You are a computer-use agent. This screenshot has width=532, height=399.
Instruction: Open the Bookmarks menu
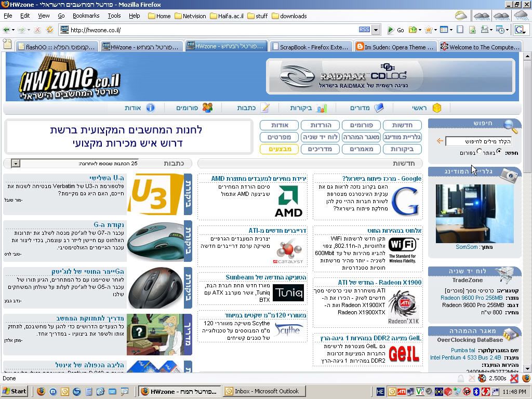[86, 16]
